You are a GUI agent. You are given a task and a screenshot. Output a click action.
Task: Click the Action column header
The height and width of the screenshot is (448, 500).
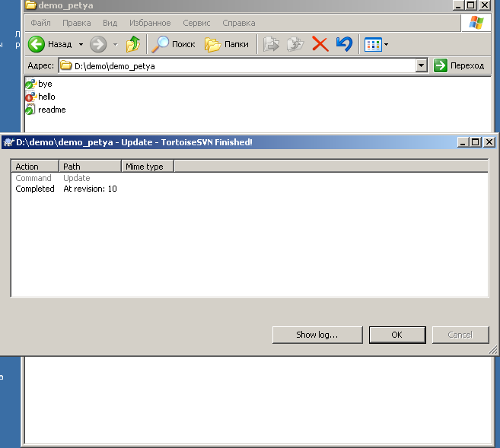(x=35, y=167)
